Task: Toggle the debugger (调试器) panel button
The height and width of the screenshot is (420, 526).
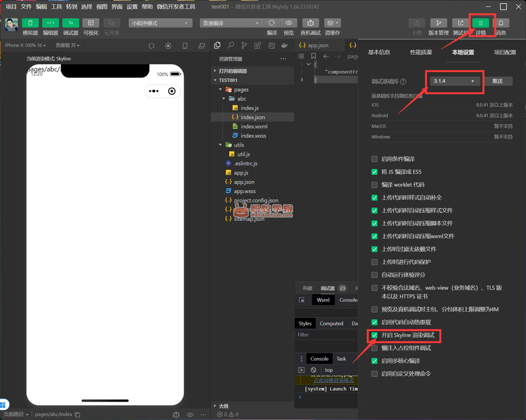Action: 70,23
